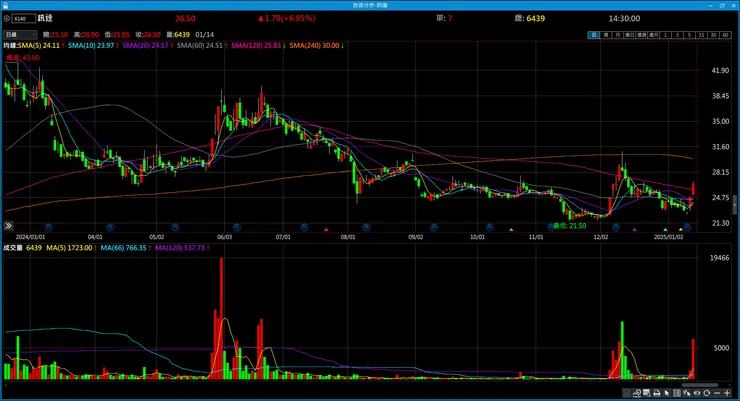Click the SMA(120) 25.83 indicator label
The height and width of the screenshot is (401, 740).
256,45
